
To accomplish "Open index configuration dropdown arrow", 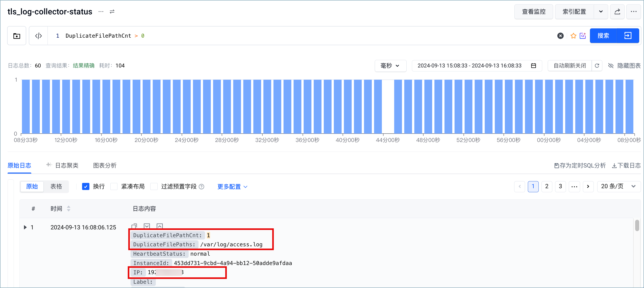I will 601,12.
